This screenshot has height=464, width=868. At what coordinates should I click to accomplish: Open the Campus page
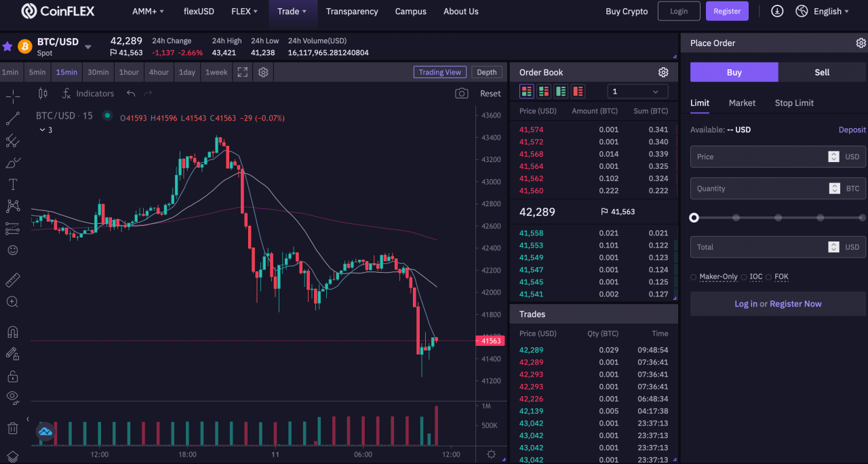[x=411, y=12]
